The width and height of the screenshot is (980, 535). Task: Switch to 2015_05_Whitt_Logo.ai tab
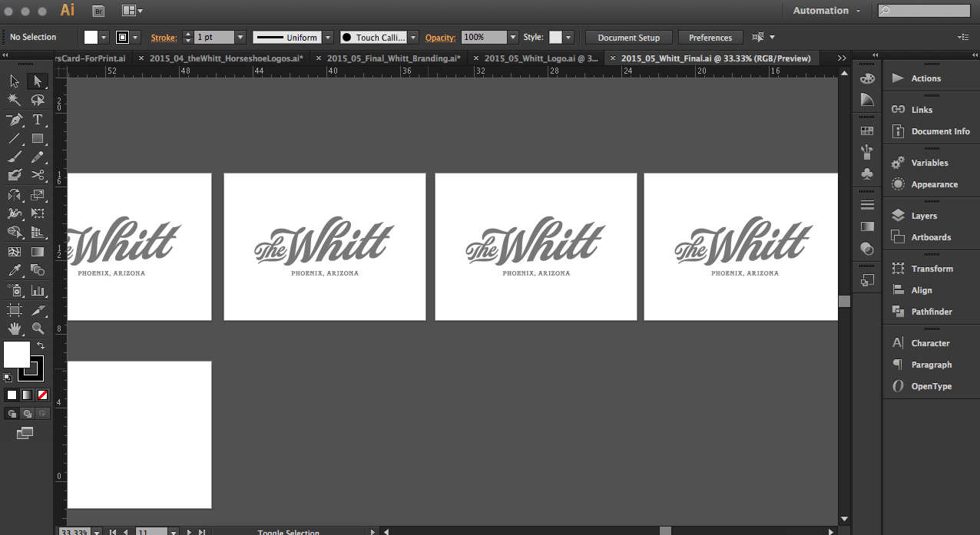(x=541, y=58)
